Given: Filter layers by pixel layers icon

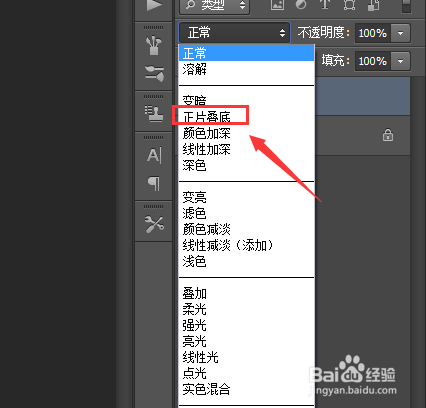Looking at the screenshot, I should tap(277, 4).
